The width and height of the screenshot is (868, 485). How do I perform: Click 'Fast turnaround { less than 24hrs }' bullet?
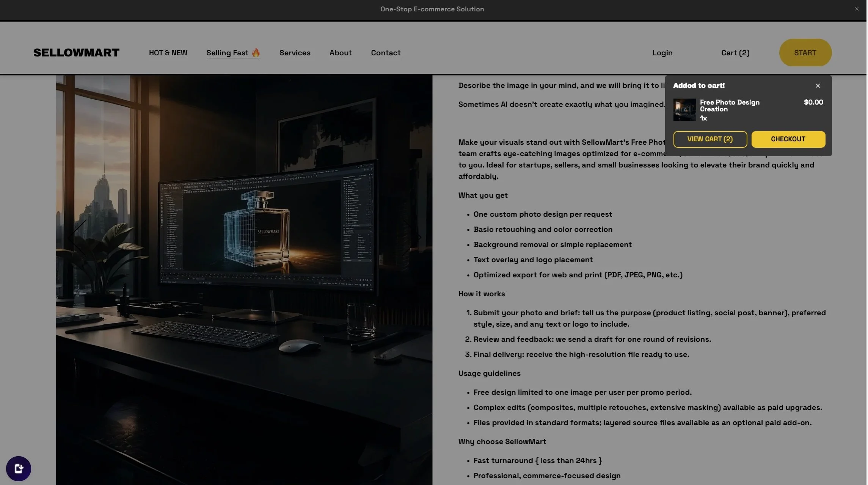(x=538, y=461)
